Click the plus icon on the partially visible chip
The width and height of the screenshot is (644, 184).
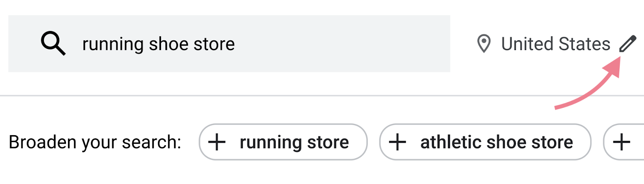[x=621, y=142]
